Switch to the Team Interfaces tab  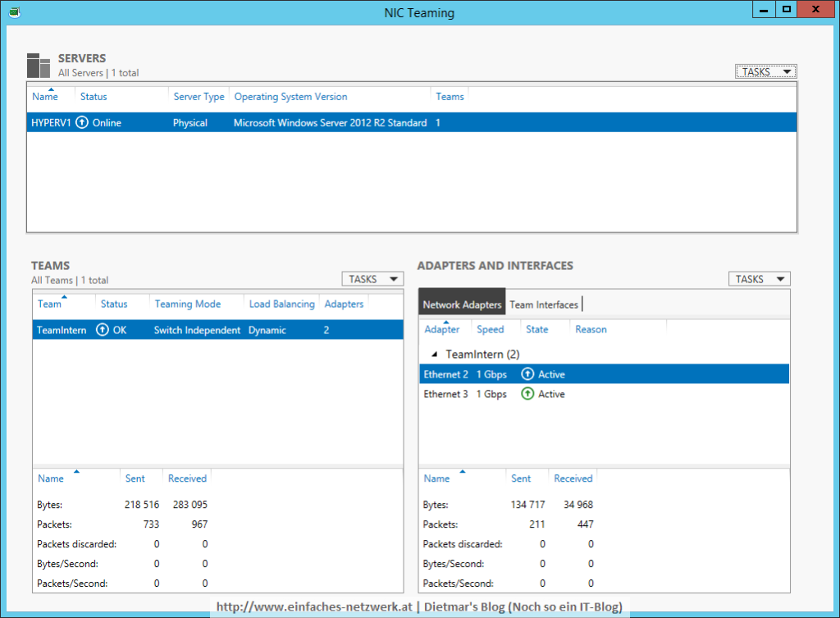tap(544, 304)
